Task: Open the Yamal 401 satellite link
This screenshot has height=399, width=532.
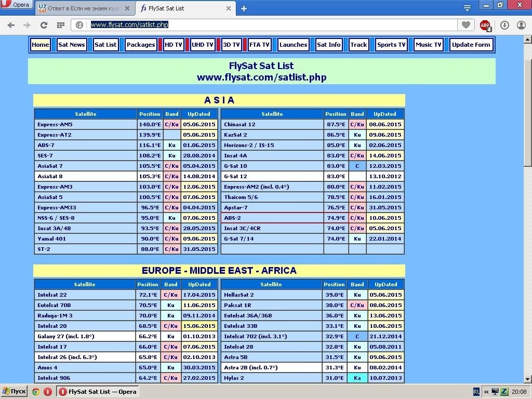Action: tap(51, 239)
